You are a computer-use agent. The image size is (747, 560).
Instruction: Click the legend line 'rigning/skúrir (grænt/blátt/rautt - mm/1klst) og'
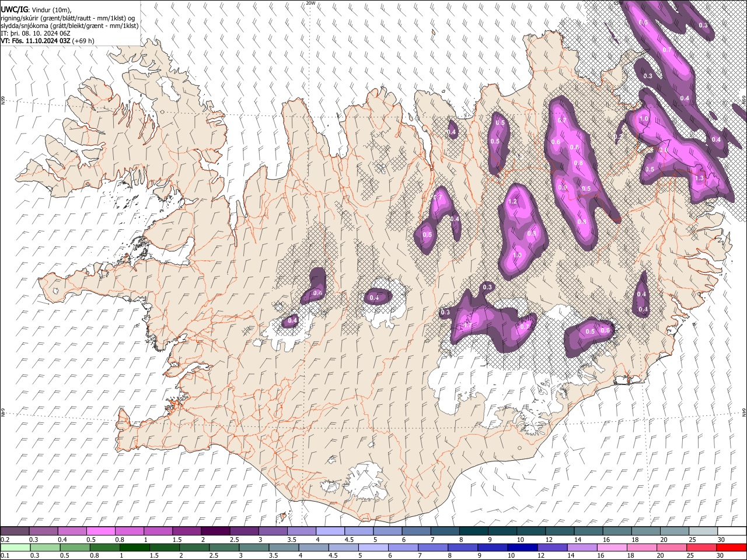68,18
